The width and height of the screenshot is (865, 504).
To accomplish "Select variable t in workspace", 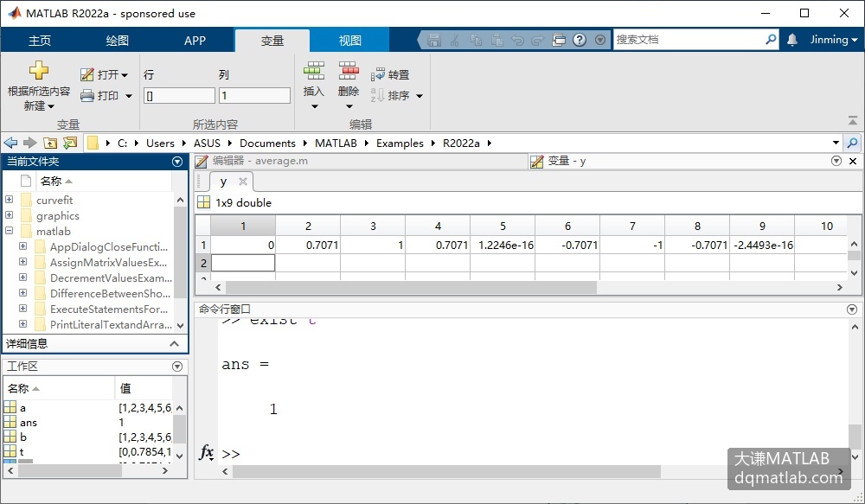I will 22,451.
